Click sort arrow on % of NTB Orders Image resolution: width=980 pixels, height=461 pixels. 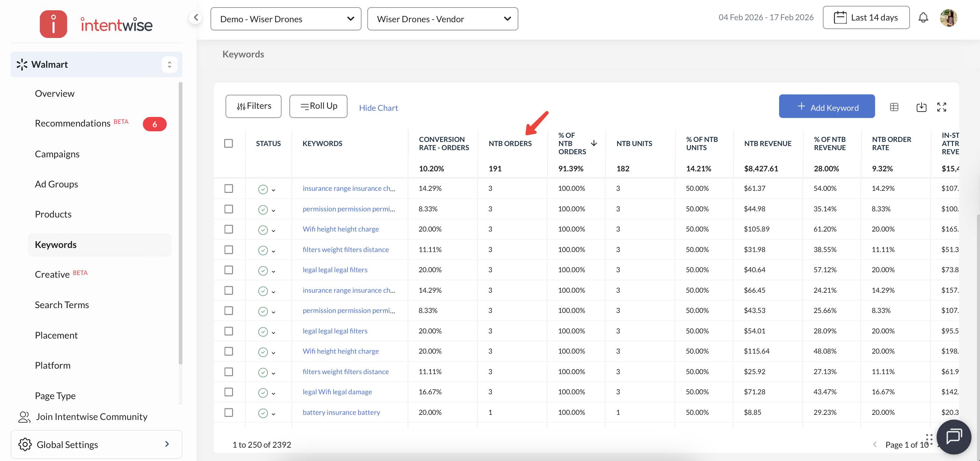pos(594,144)
